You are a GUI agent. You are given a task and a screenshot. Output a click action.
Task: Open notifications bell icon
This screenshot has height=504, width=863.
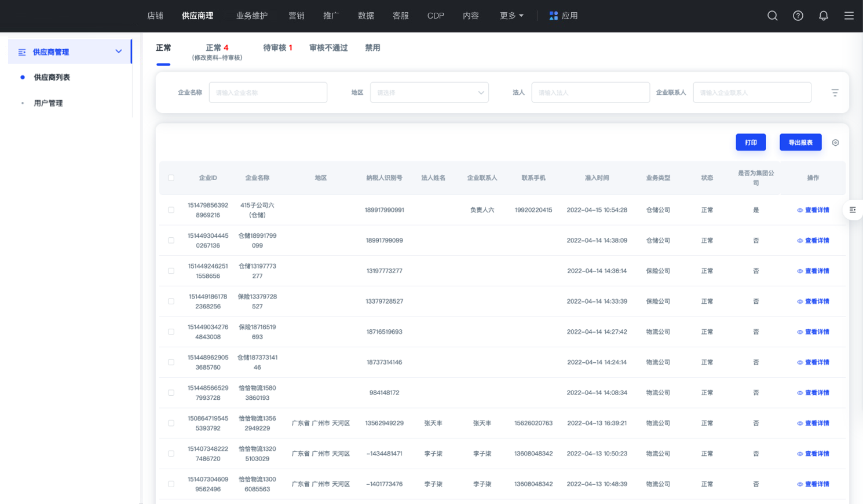[x=823, y=16]
